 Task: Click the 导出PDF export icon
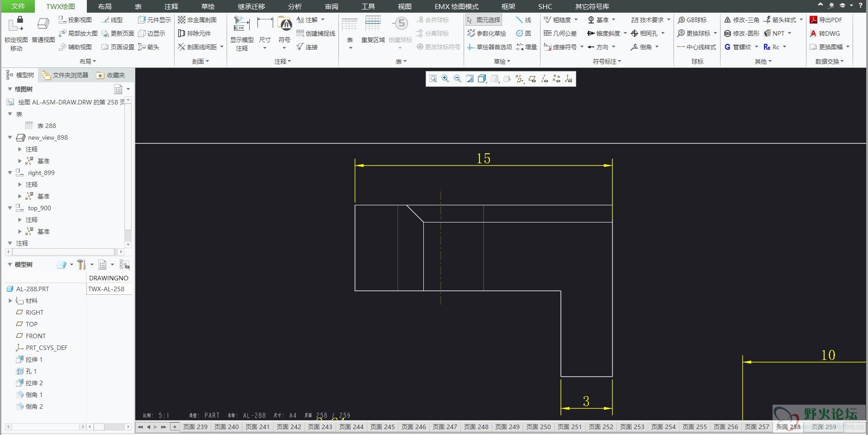tap(826, 20)
